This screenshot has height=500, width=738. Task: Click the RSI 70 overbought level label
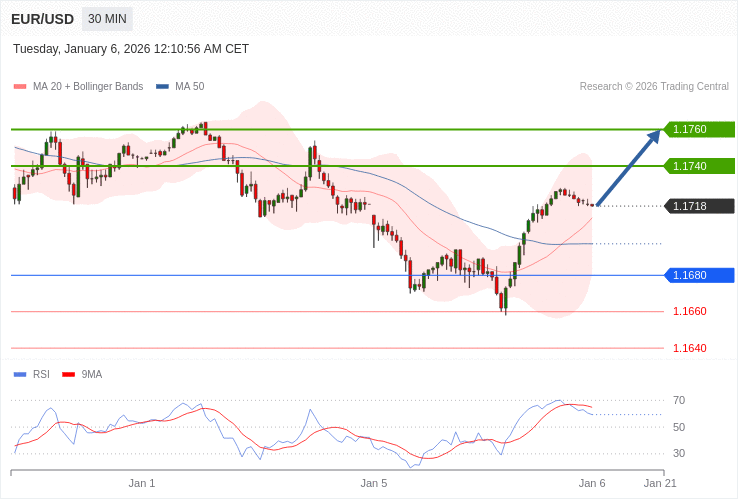(679, 400)
